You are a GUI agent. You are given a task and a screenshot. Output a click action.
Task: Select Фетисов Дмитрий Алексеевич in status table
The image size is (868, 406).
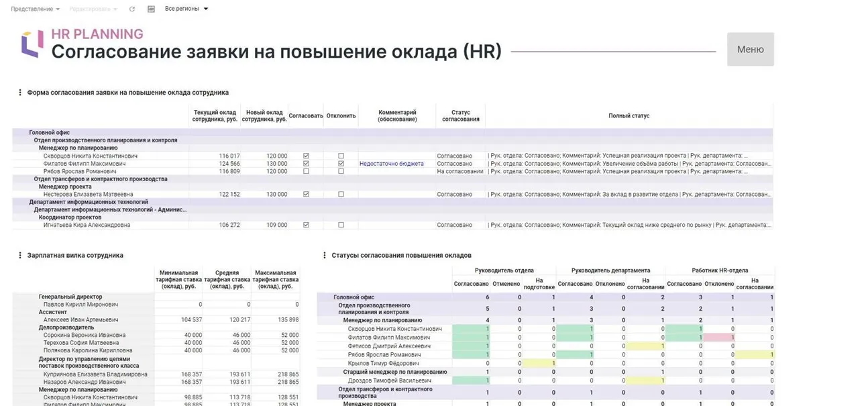pyautogui.click(x=545, y=346)
